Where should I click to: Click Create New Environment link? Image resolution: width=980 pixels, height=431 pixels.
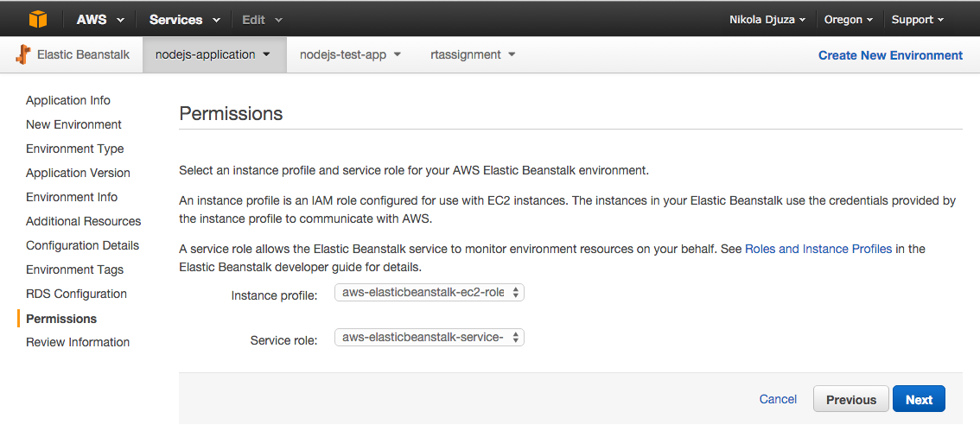(891, 55)
